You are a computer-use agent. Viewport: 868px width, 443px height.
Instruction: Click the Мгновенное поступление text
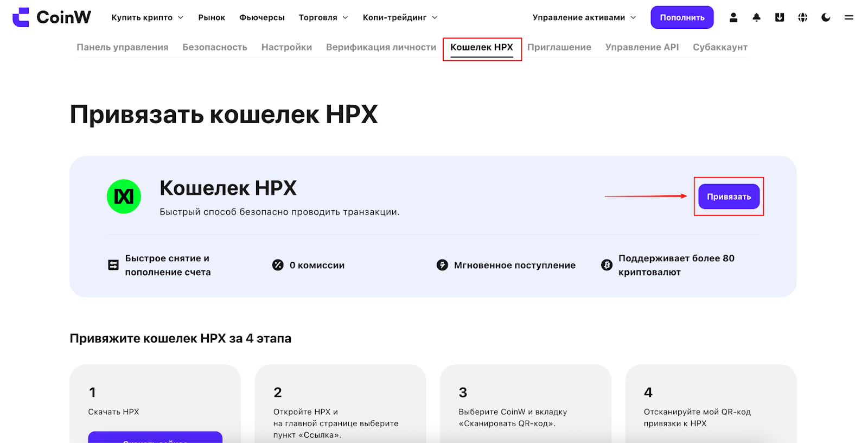tap(515, 265)
